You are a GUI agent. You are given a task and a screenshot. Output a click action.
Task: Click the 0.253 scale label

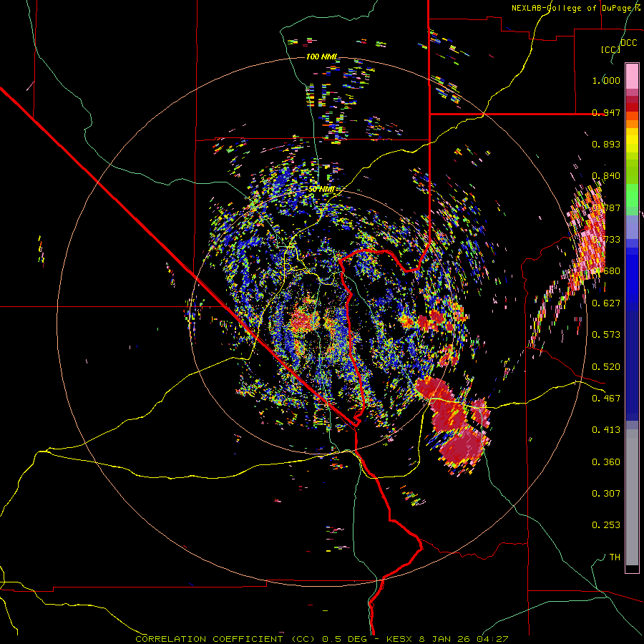point(606,525)
